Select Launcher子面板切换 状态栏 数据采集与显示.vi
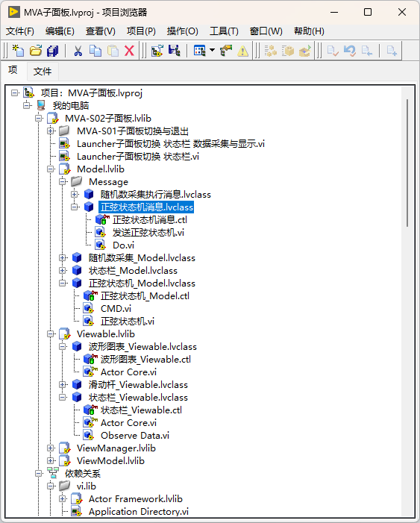The image size is (420, 523). 171,143
